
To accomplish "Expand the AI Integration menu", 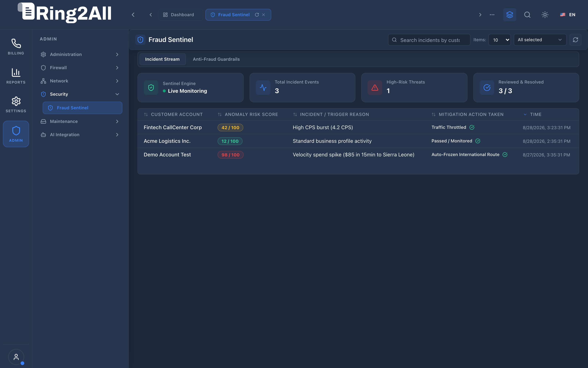I will (x=80, y=135).
